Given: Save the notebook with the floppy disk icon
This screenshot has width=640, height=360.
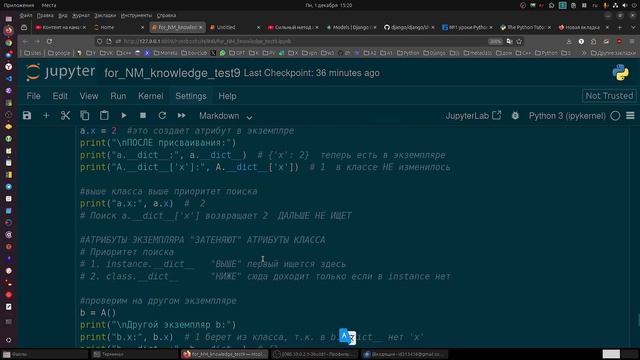Looking at the screenshot, I should click(27, 116).
